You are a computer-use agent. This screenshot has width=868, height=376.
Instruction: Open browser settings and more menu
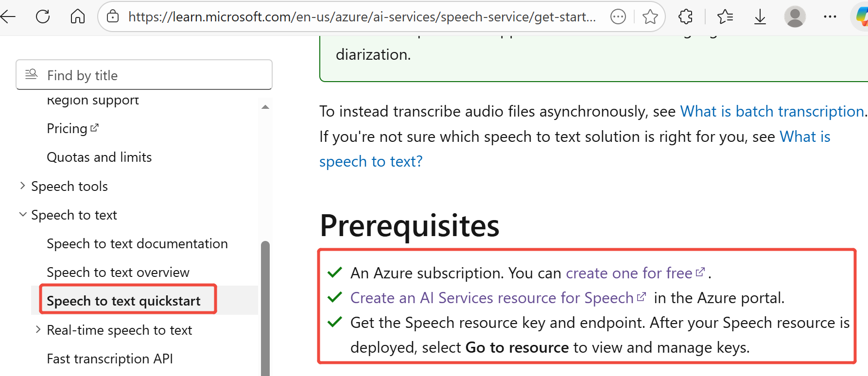point(830,17)
